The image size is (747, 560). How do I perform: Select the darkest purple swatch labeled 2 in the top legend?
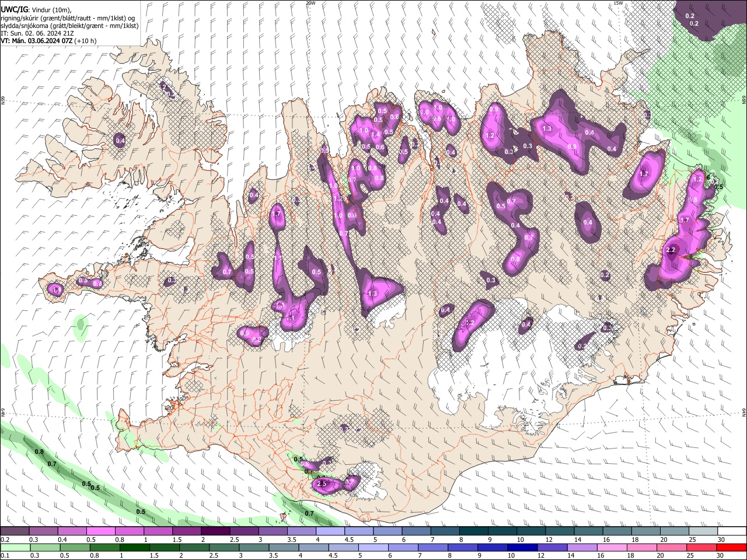point(215,531)
